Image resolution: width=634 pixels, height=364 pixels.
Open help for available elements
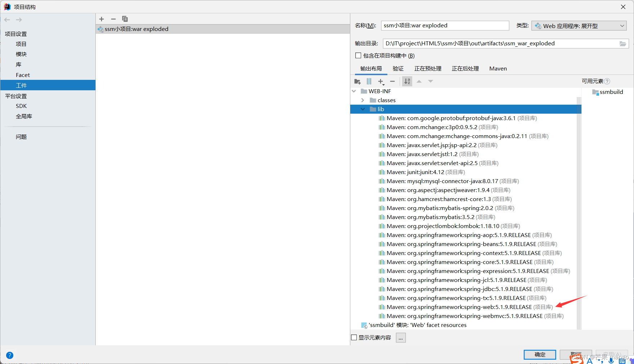point(607,81)
